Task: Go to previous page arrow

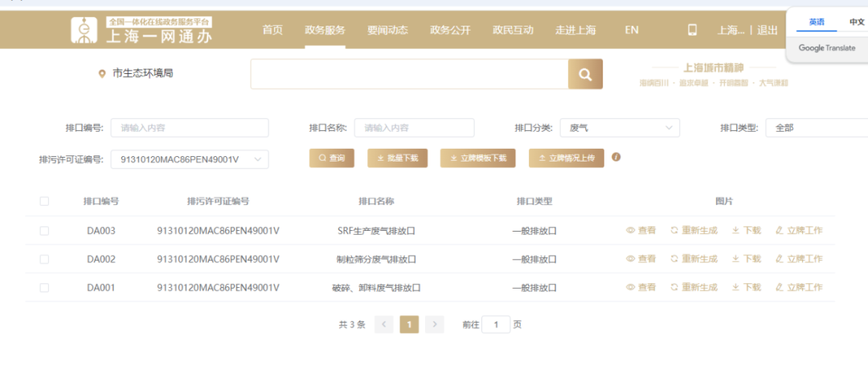Action: pos(383,325)
